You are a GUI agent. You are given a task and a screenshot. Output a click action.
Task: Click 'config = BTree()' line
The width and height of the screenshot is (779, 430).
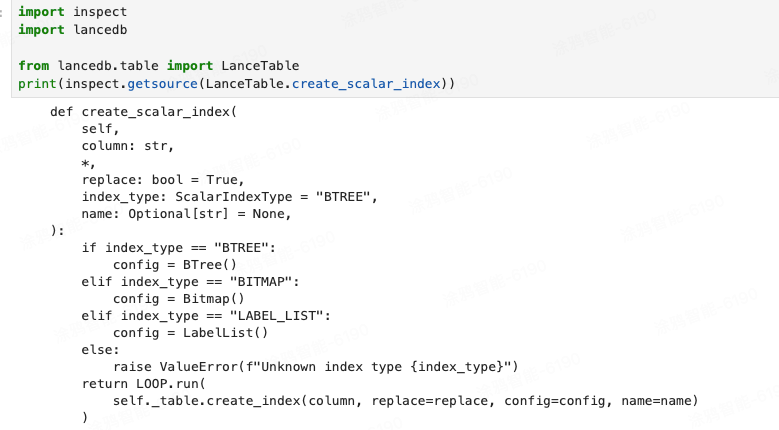tap(175, 265)
